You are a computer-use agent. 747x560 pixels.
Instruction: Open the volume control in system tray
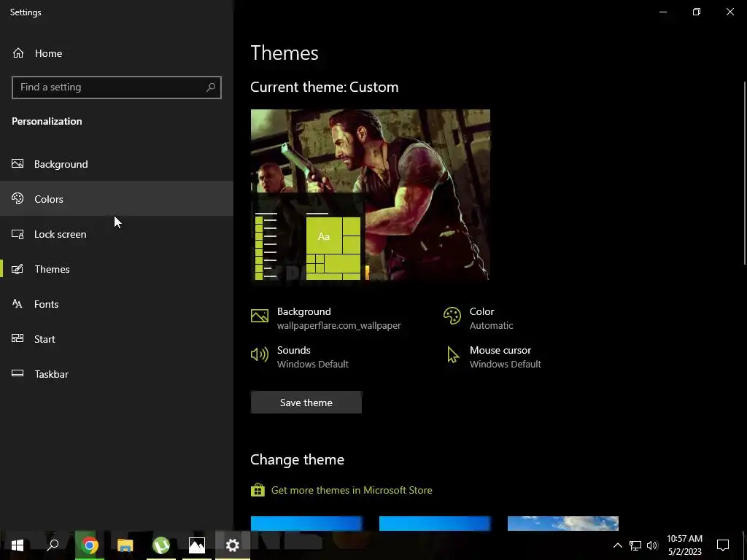click(652, 545)
